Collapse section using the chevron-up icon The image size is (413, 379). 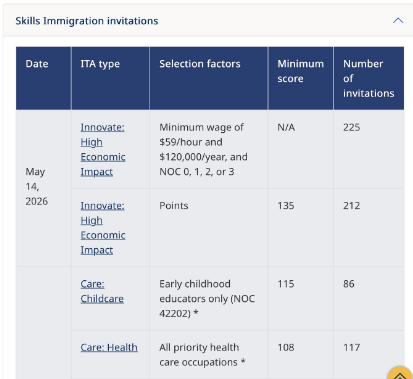[398, 21]
